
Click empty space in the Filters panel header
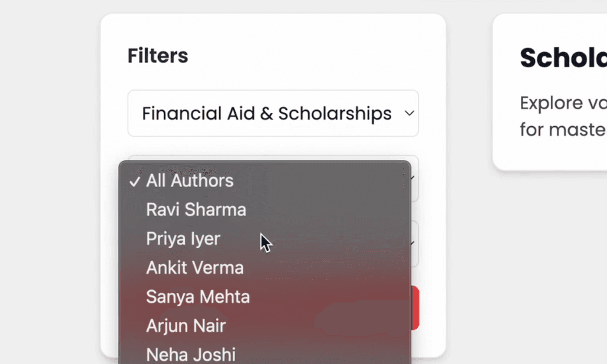pyautogui.click(x=315, y=56)
